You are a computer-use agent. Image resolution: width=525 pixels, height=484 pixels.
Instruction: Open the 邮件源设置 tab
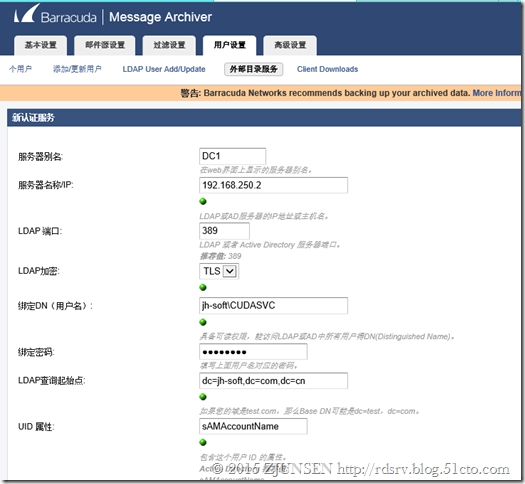(x=105, y=45)
